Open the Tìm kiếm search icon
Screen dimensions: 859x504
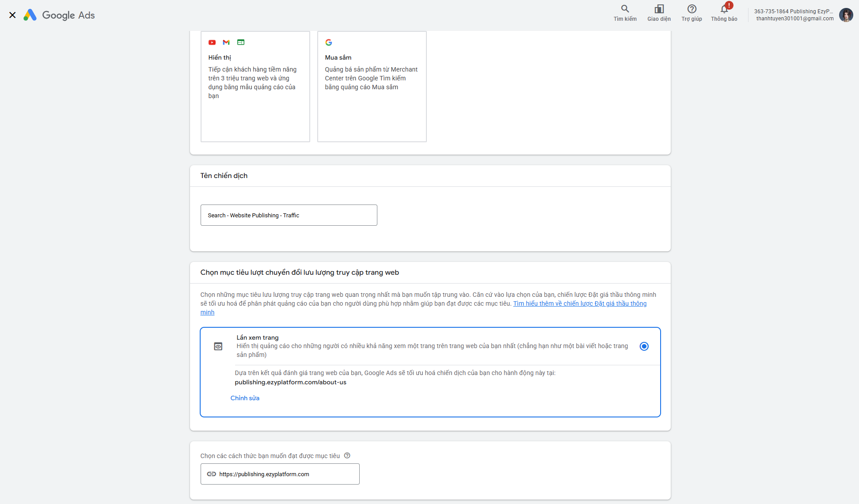625,9
